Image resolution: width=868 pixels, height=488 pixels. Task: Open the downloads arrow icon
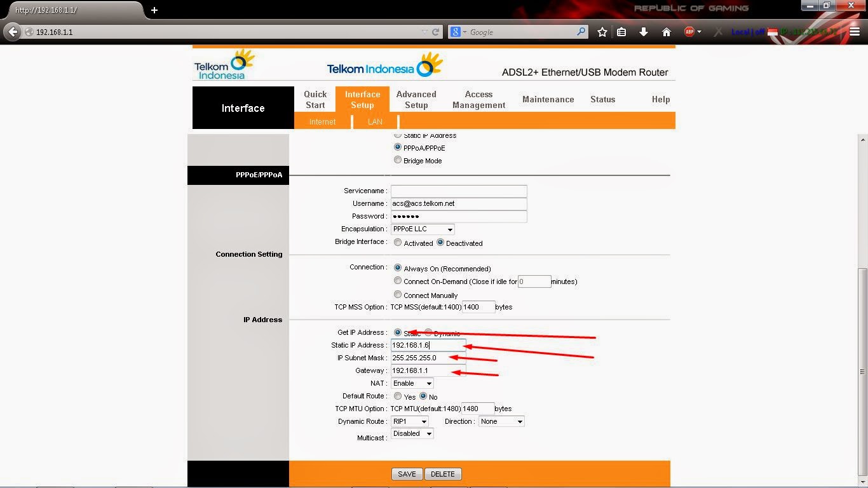pyautogui.click(x=644, y=32)
